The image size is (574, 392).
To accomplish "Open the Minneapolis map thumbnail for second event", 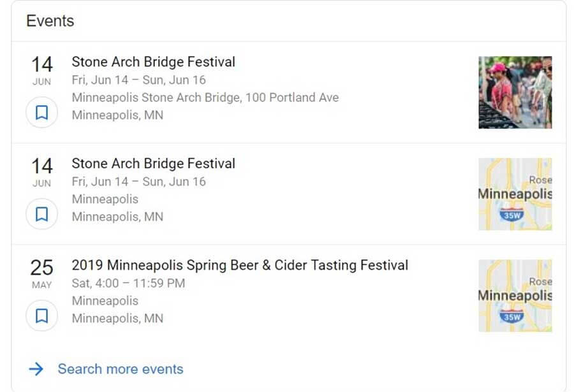I will click(515, 194).
